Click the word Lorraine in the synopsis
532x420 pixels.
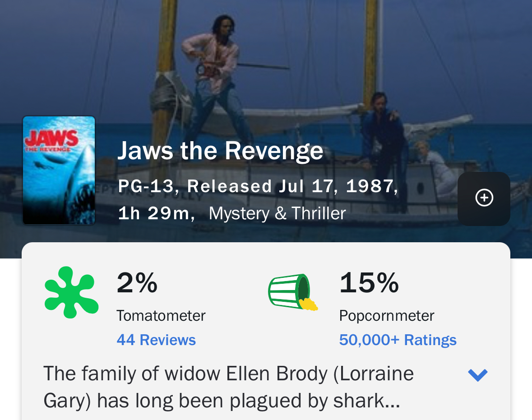(x=375, y=374)
